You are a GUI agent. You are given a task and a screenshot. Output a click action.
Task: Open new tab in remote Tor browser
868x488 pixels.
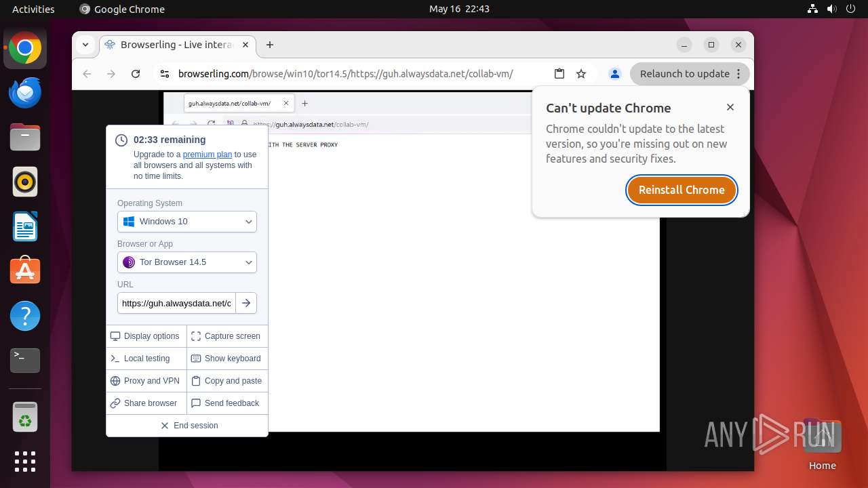point(304,104)
